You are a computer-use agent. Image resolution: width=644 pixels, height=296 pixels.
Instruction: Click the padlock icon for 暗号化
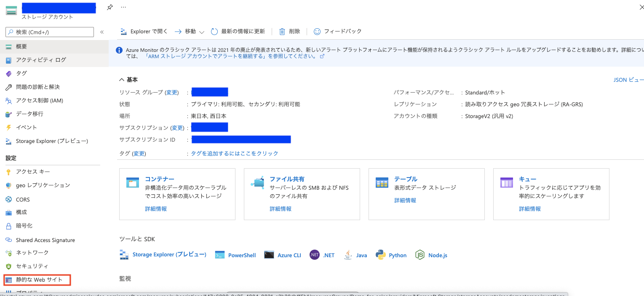[8, 226]
